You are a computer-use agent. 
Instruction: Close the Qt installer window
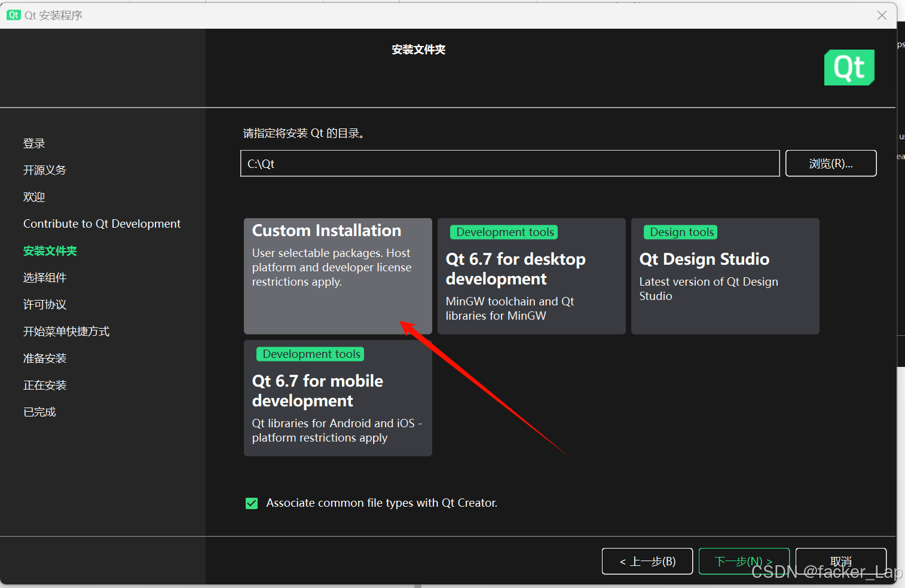[882, 16]
